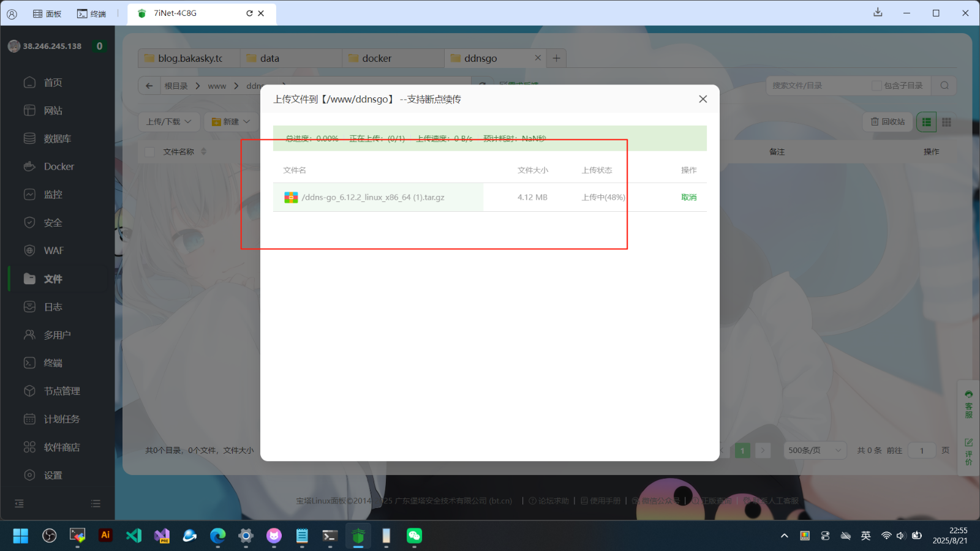Open the 500条/页 page size dropdown

coord(815,451)
